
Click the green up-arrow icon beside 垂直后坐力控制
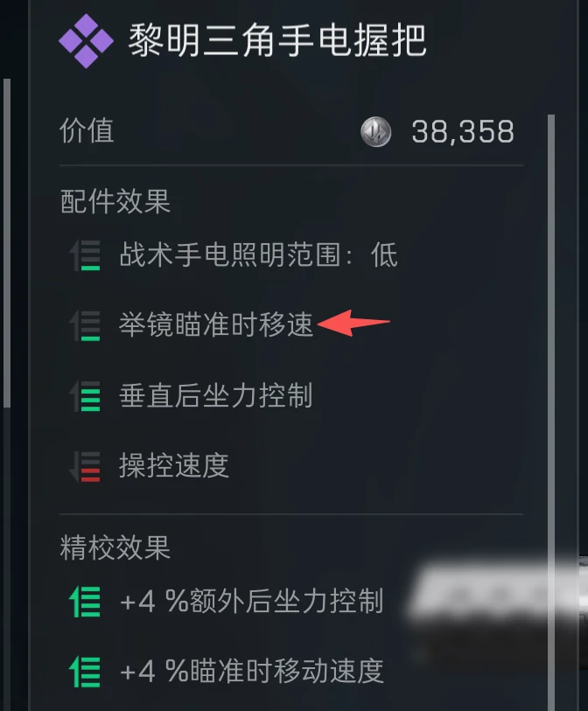(85, 396)
